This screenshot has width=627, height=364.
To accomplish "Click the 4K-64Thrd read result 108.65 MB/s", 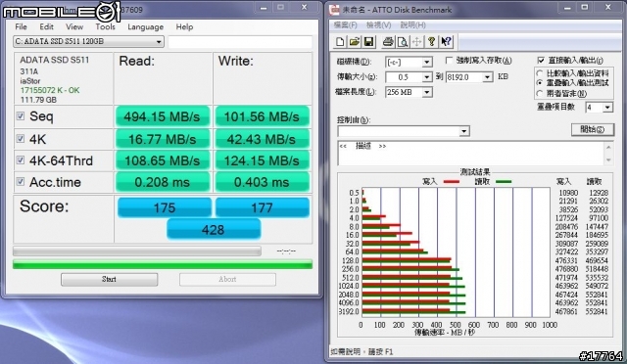I will pyautogui.click(x=162, y=160).
